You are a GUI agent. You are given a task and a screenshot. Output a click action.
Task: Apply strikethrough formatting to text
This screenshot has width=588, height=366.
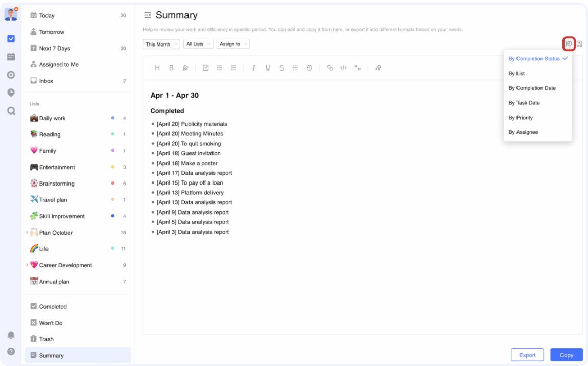tap(281, 68)
